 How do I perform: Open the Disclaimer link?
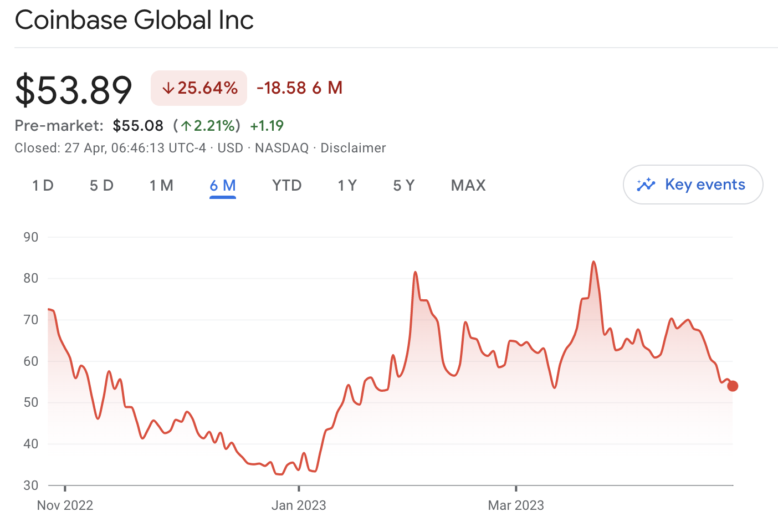(x=353, y=148)
